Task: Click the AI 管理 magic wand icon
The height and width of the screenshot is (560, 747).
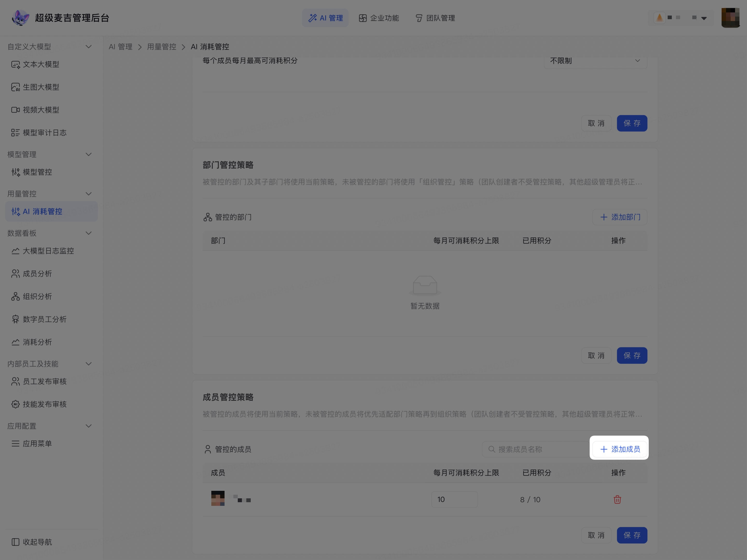Action: pyautogui.click(x=312, y=18)
